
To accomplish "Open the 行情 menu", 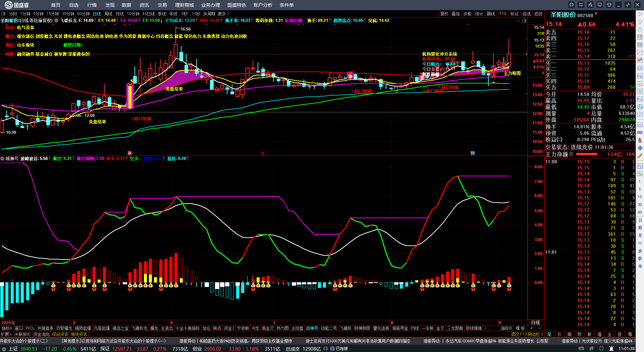I will [x=92, y=5].
